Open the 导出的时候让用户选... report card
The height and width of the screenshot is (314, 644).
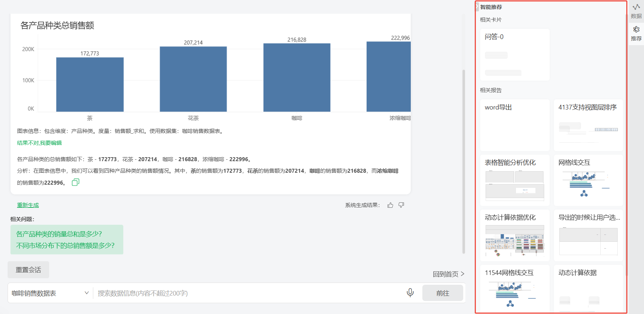coord(588,235)
